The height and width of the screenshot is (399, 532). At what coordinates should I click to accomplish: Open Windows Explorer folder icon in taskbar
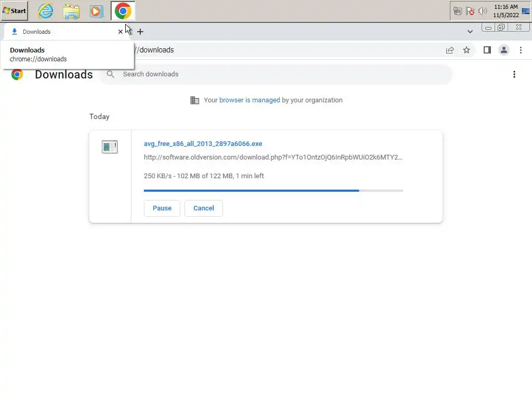[x=71, y=11]
